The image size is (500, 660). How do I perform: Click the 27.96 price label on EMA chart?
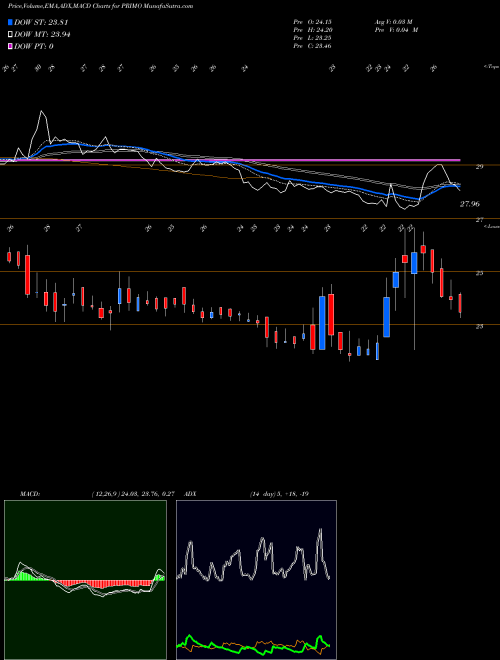(x=470, y=204)
